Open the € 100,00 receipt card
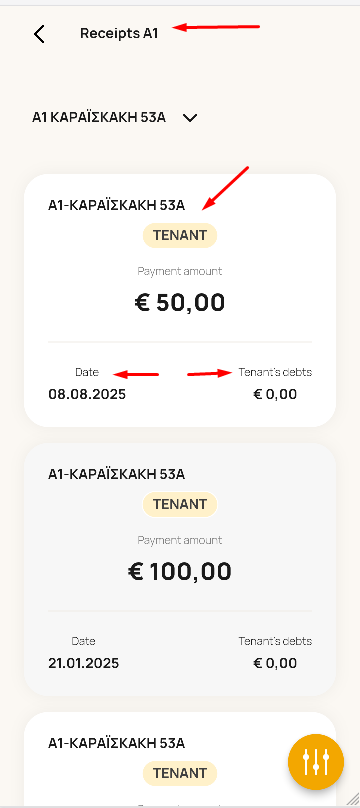Screen dimensions: 360x808 (180, 569)
